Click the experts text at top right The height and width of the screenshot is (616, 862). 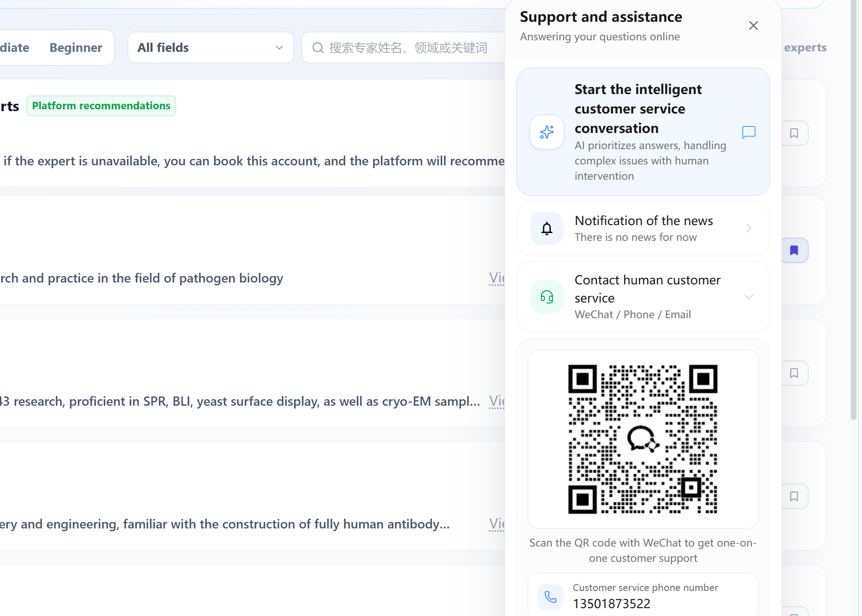[x=805, y=48]
